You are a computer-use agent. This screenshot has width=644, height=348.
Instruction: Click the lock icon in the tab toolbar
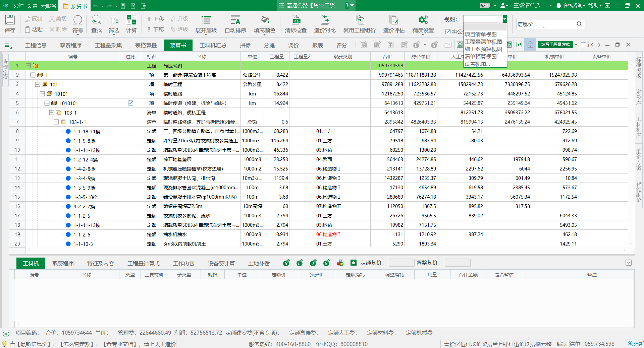point(530,45)
